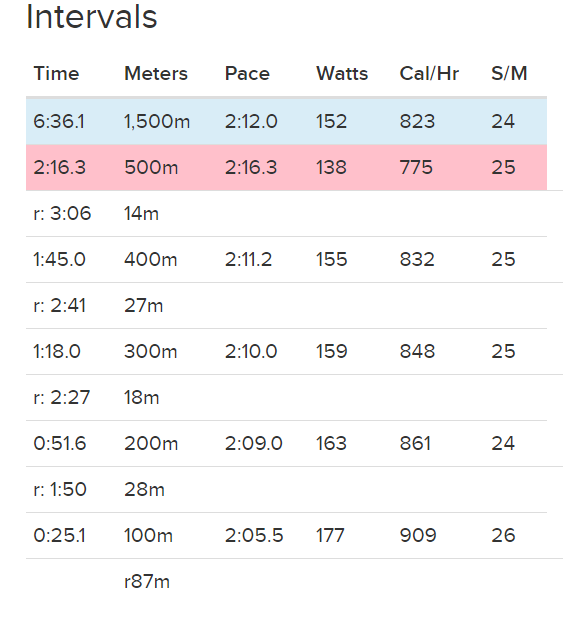Viewport: 563px width, 622px height.
Task: Select the 1,500m summary row
Action: click(286, 121)
